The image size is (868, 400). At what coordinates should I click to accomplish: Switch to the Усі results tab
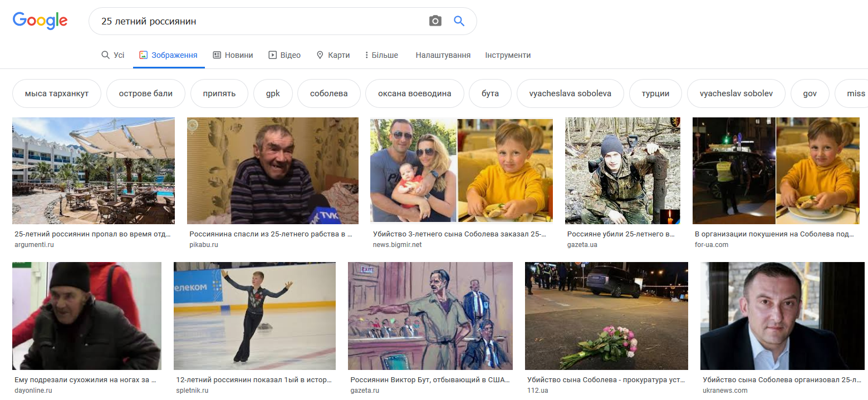click(x=113, y=55)
